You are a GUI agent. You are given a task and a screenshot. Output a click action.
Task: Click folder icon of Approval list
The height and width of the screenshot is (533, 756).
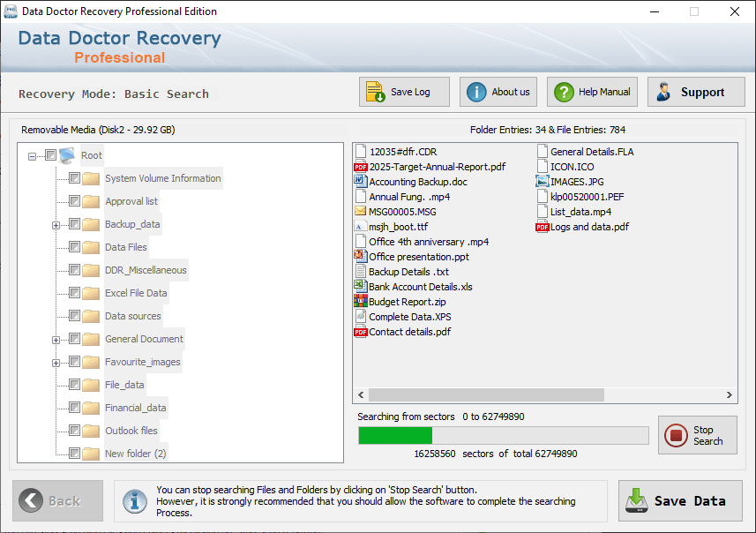click(x=91, y=201)
